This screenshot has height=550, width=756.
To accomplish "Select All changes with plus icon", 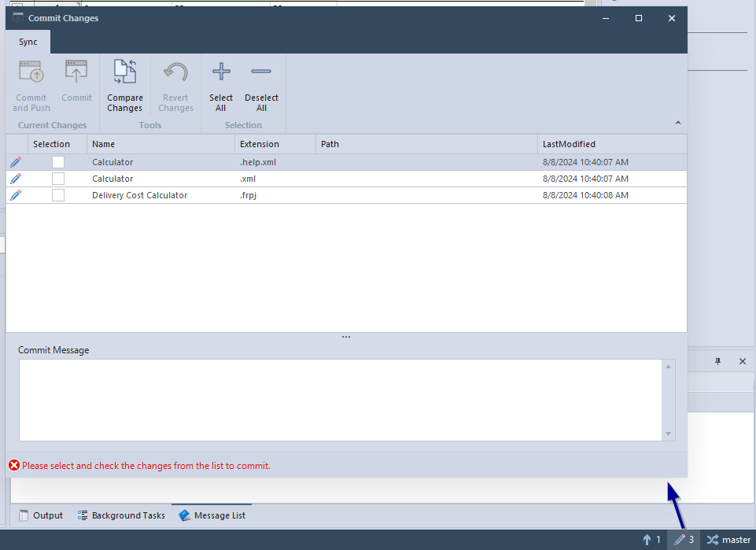I will (221, 72).
